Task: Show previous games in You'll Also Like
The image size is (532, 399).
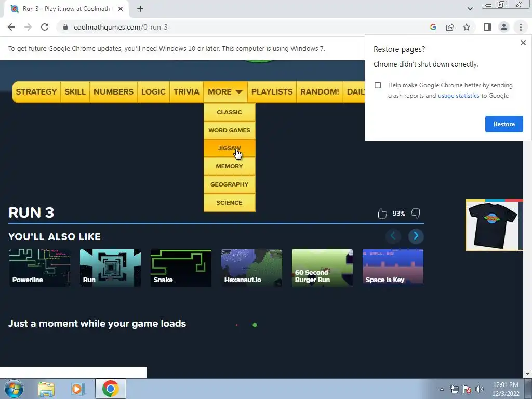Action: 393,236
